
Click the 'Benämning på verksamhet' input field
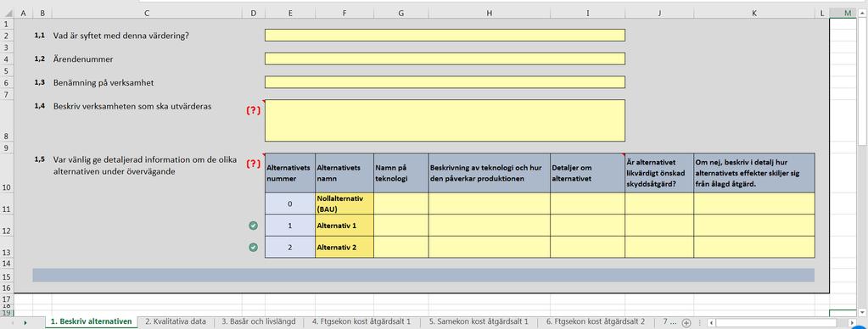445,82
